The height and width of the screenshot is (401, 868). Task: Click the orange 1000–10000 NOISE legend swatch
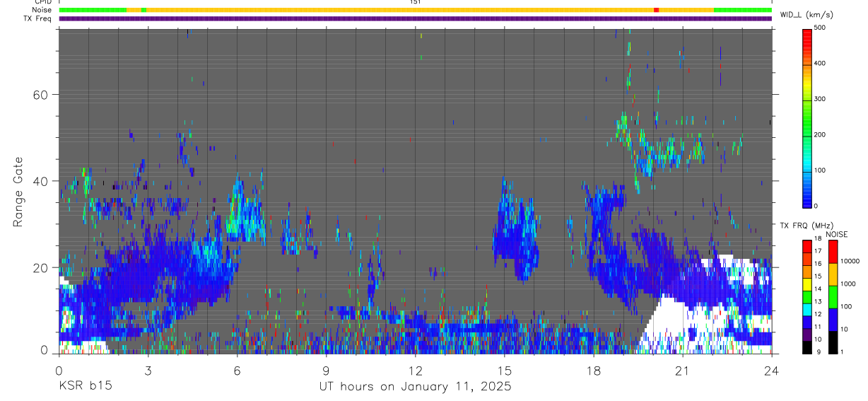point(832,274)
